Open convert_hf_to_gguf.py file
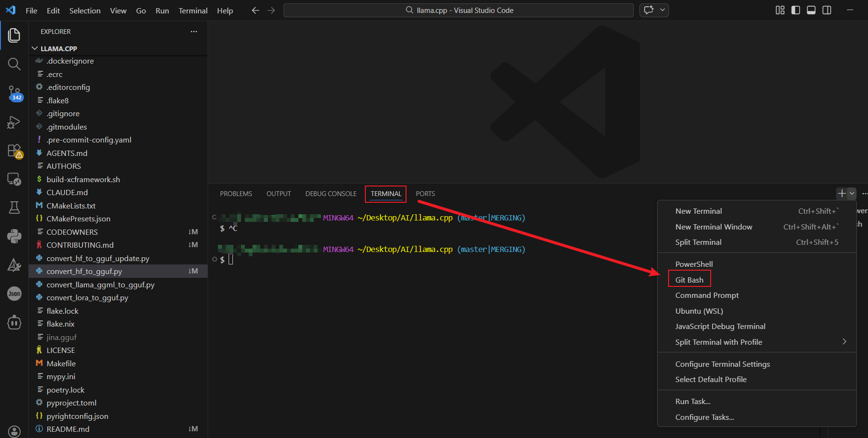This screenshot has width=868, height=438. 118,272
